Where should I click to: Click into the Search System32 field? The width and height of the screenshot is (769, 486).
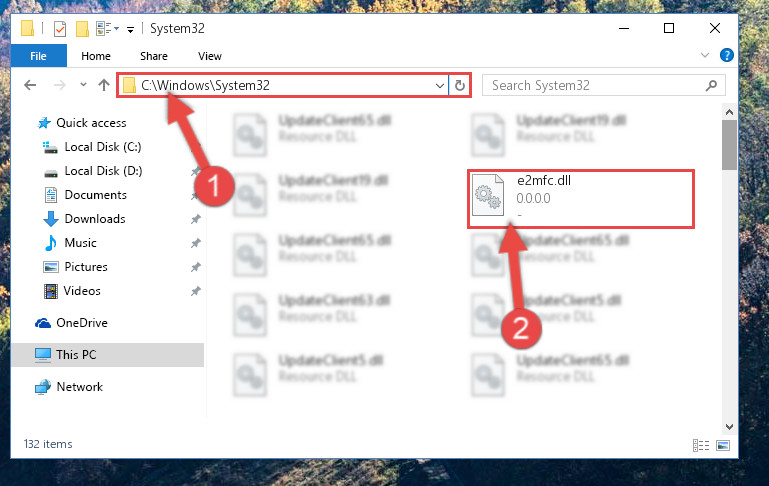pos(596,85)
